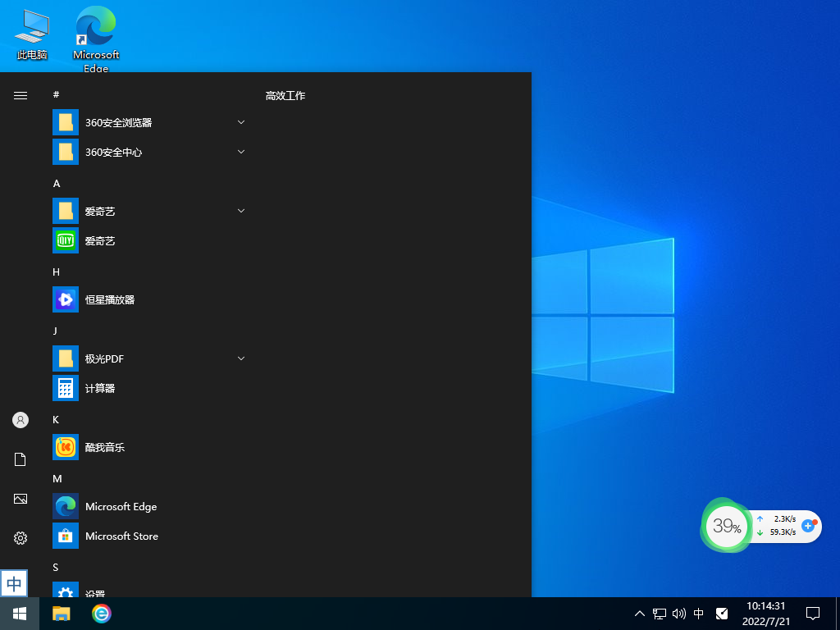Click the Start button on the taskbar

click(19, 613)
